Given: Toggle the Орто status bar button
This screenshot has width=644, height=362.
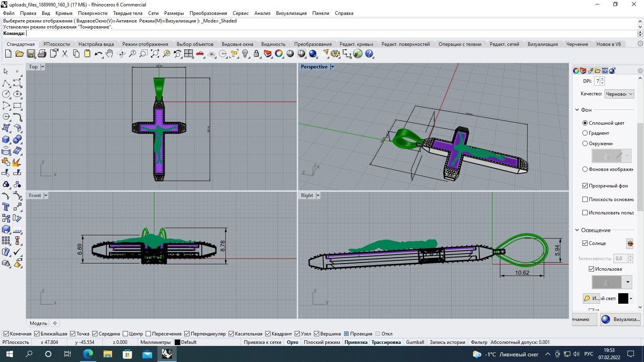Looking at the screenshot, I should 293,342.
